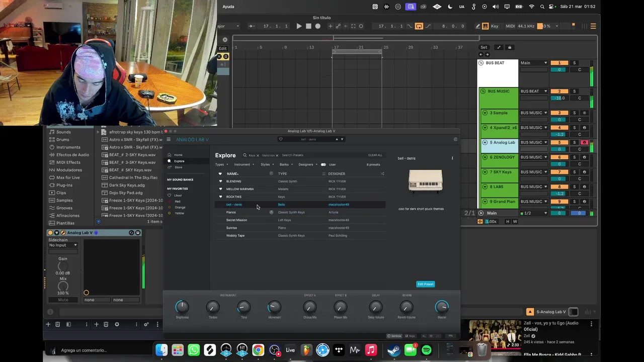
Task: Enable MIDI map mode
Action: tap(510, 26)
